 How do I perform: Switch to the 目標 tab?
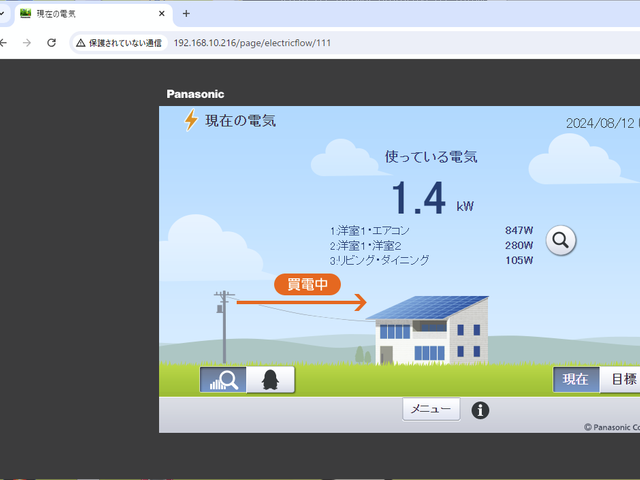(x=620, y=379)
